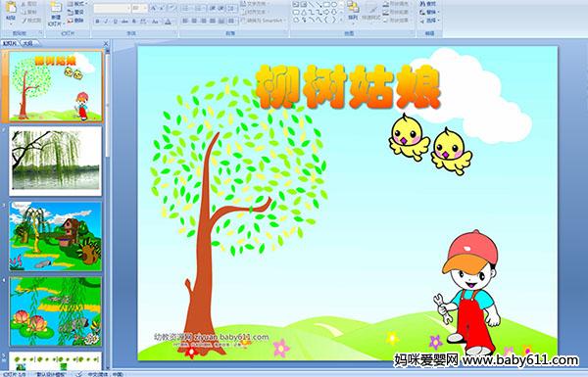Screen dimensions: 588x377
Task: Open the font name combo box
Action: pos(112,8)
